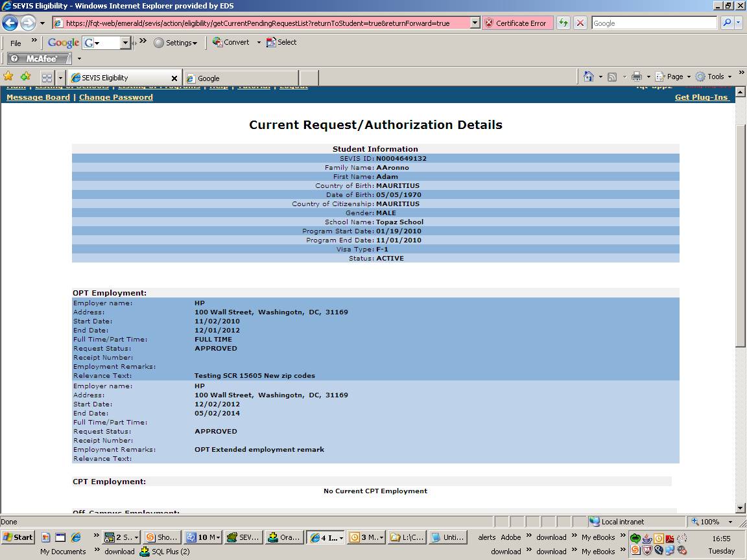
Task: Click the search magnifier icon
Action: click(727, 23)
